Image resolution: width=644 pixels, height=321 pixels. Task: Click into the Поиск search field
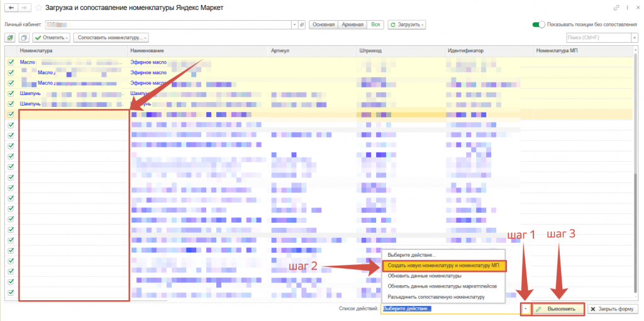(596, 38)
